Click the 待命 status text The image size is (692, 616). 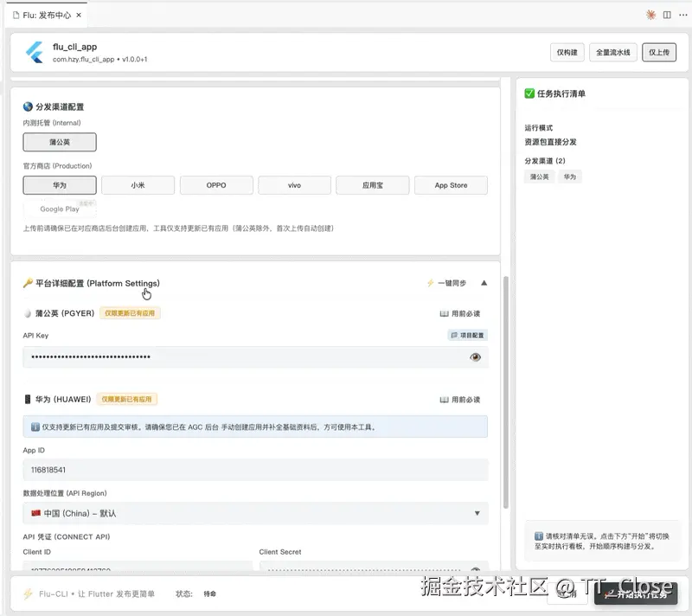click(209, 594)
